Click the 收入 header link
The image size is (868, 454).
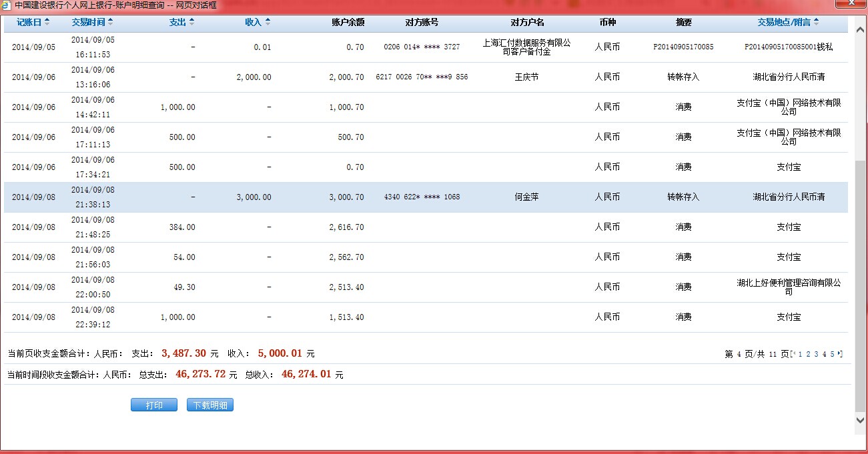tap(254, 22)
